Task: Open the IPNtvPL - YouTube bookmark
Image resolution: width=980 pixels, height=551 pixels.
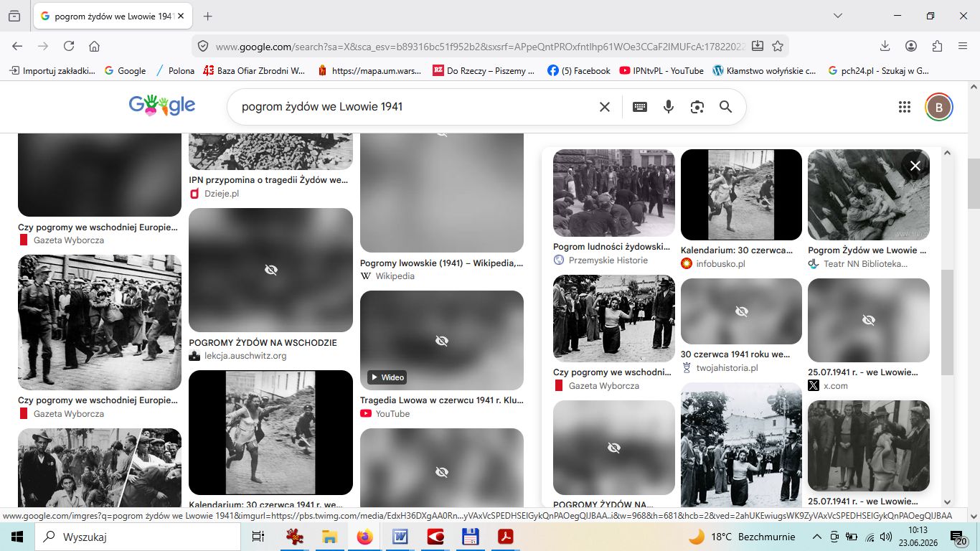Action: [x=661, y=71]
